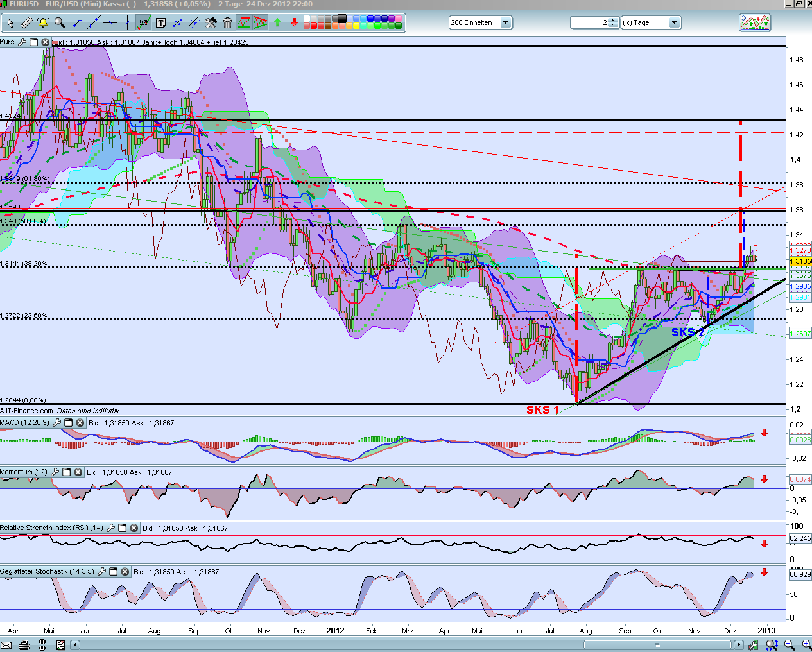
Task: Close the Kurs price panel
Action: [x=46, y=42]
